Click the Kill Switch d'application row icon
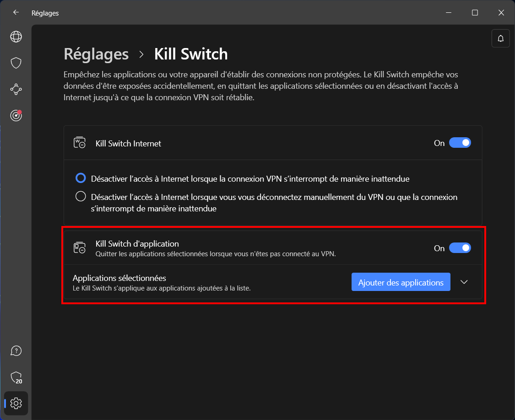This screenshot has height=420, width=515. point(80,248)
